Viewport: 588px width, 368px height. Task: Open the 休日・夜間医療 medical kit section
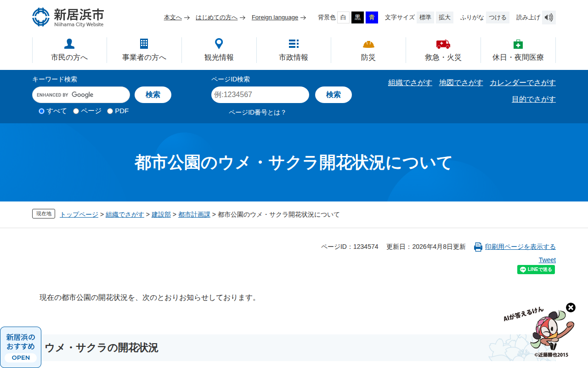(x=518, y=50)
